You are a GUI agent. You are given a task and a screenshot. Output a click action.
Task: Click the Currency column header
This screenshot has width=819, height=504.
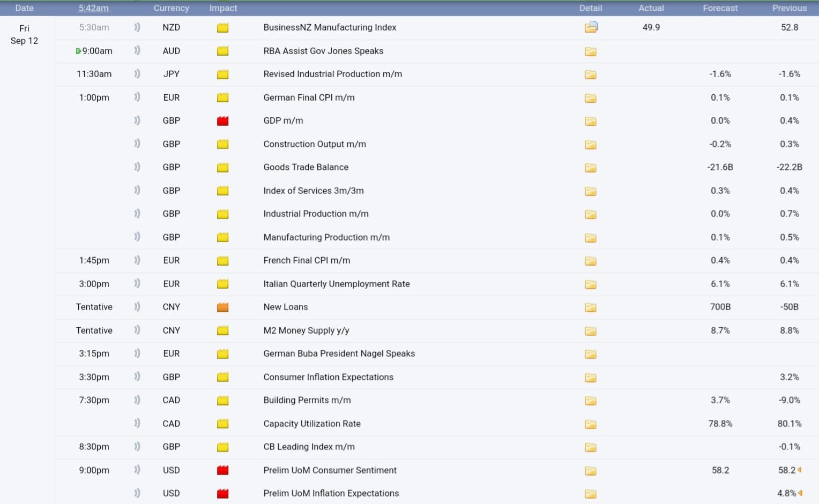click(171, 8)
